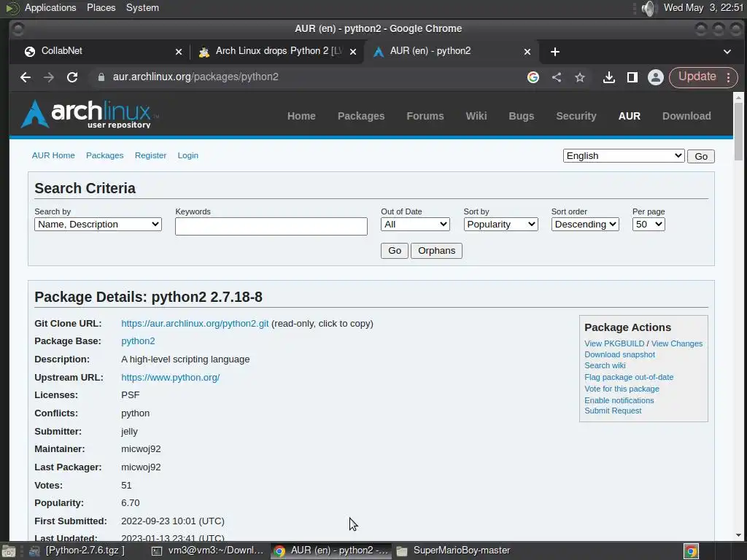Image resolution: width=747 pixels, height=560 pixels.
Task: Toggle the side panel icon
Action: tap(632, 77)
